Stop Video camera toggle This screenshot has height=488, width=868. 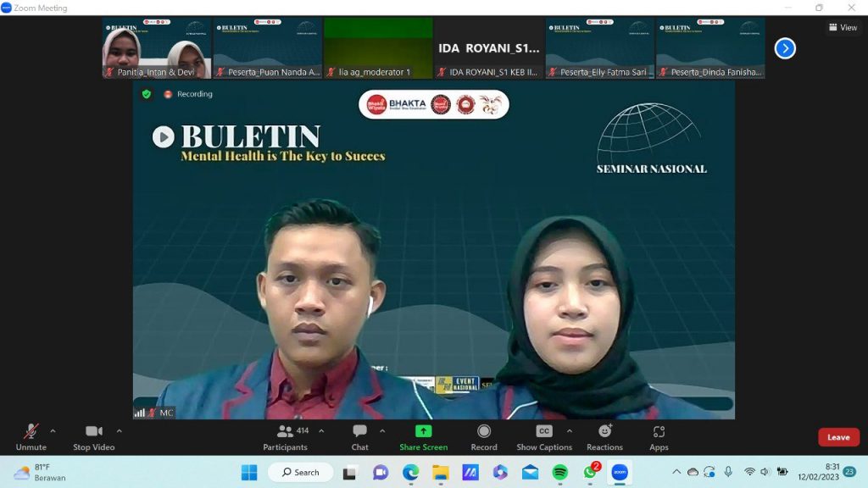click(x=93, y=432)
